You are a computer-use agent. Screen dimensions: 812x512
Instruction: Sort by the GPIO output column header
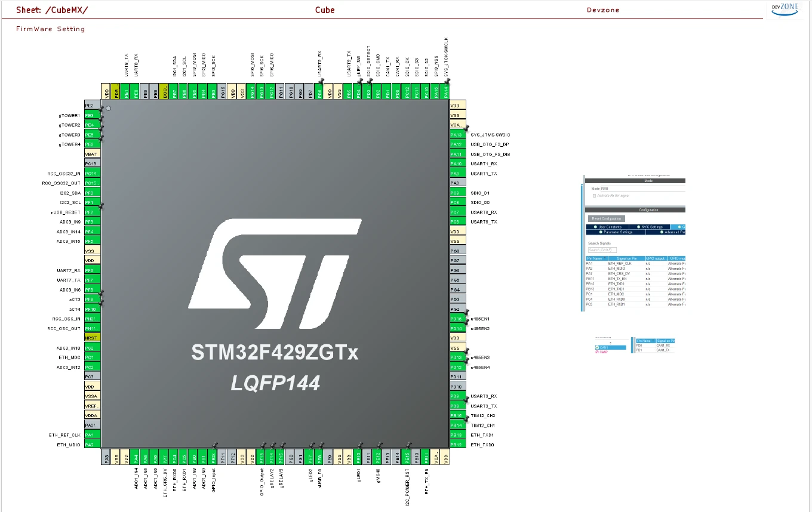pos(657,258)
